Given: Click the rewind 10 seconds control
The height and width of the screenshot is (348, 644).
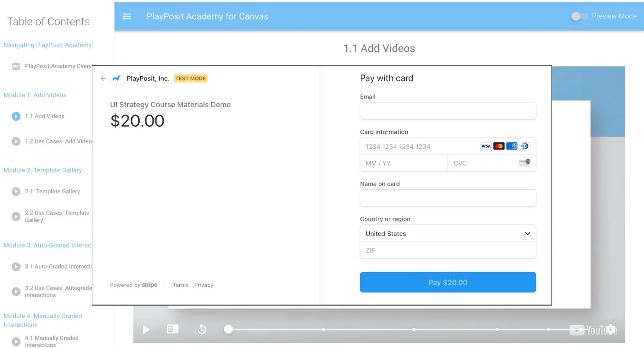Looking at the screenshot, I should click(202, 329).
